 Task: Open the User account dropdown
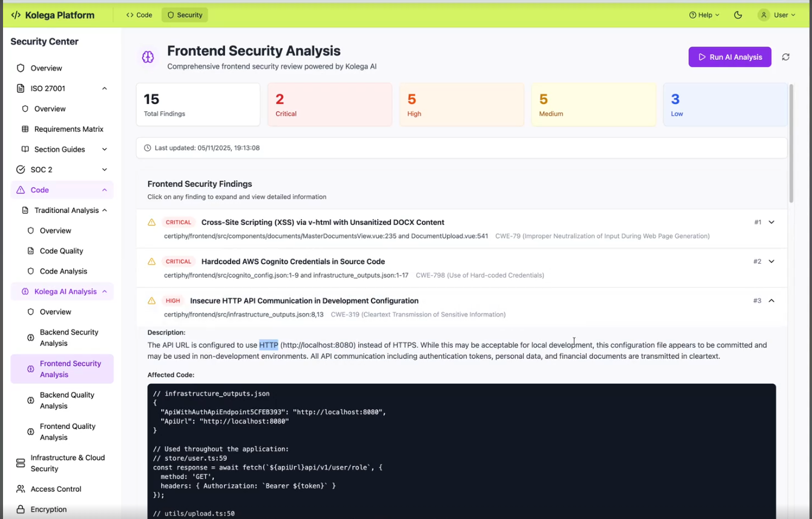point(778,15)
